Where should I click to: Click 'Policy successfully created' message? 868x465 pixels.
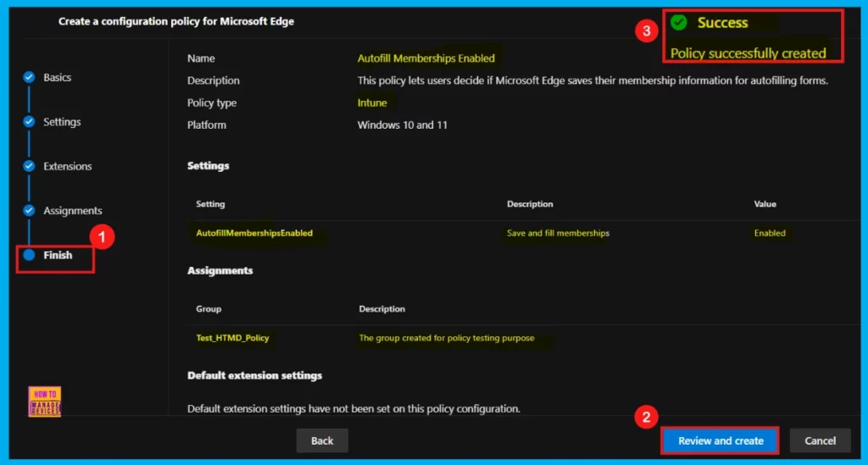tap(748, 53)
